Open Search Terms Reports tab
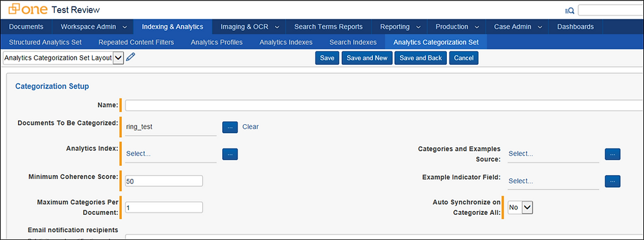The width and height of the screenshot is (644, 240). 328,26
